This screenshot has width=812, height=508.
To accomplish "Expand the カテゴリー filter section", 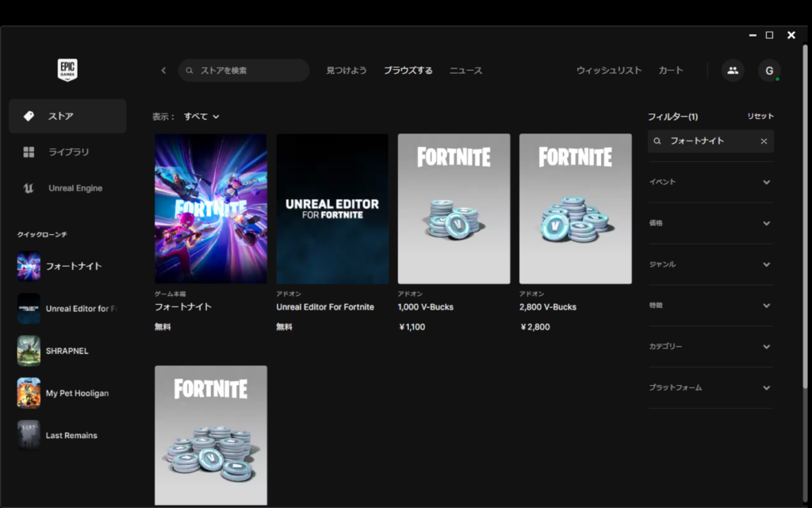I will point(710,346).
